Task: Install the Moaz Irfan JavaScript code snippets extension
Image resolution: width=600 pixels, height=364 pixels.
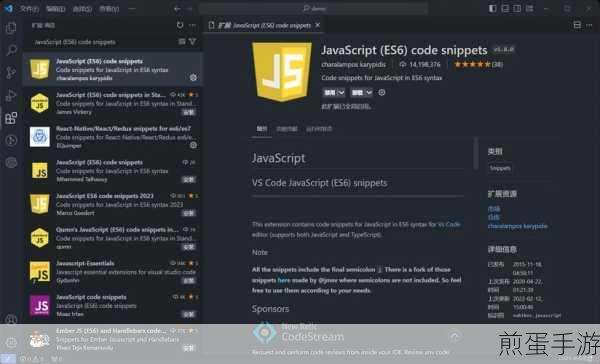Action: coord(189,314)
